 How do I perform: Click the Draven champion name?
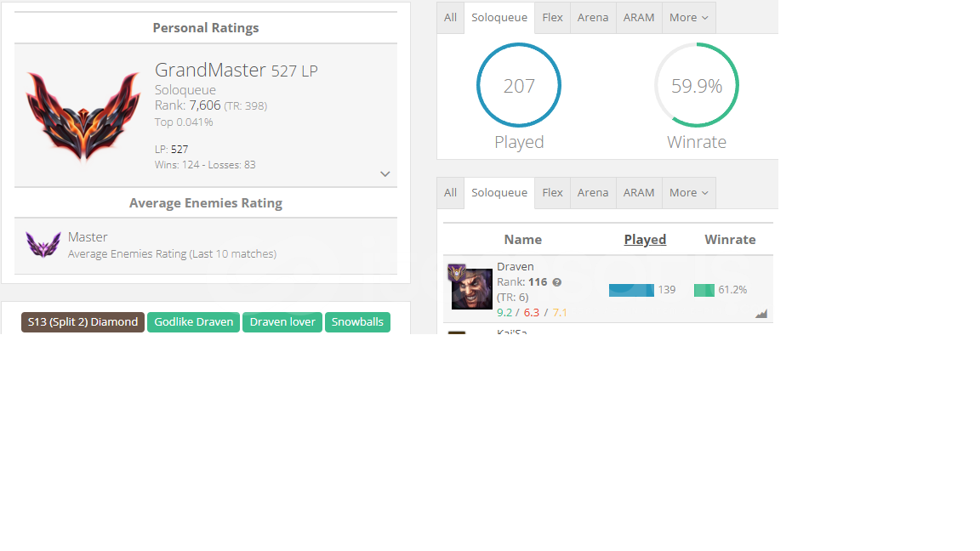click(515, 267)
